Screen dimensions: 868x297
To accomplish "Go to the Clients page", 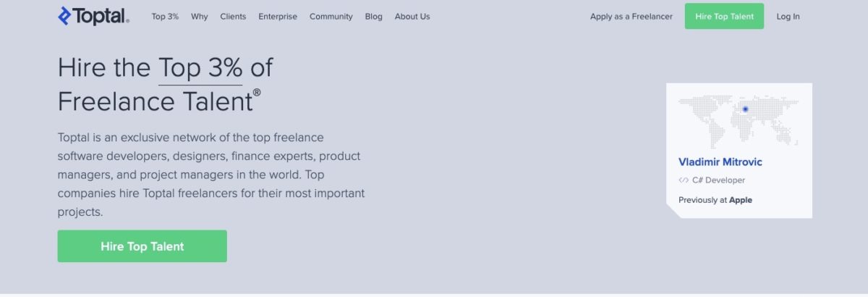I will [233, 17].
